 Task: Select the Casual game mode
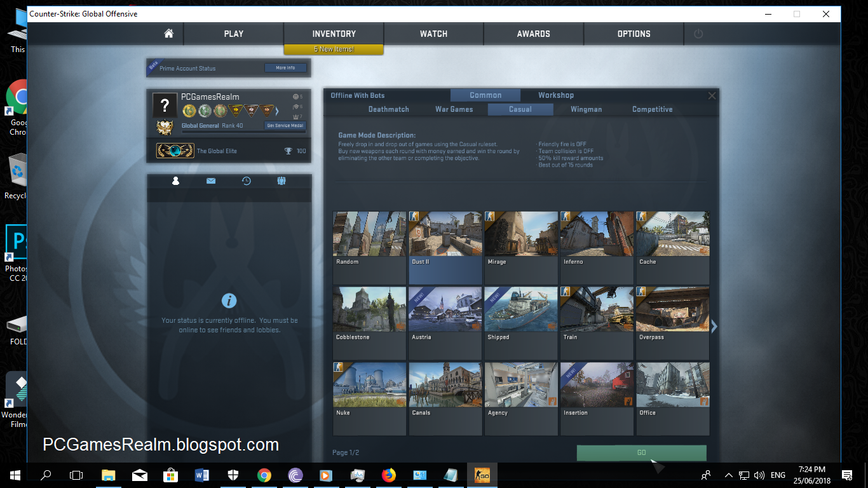click(x=520, y=109)
